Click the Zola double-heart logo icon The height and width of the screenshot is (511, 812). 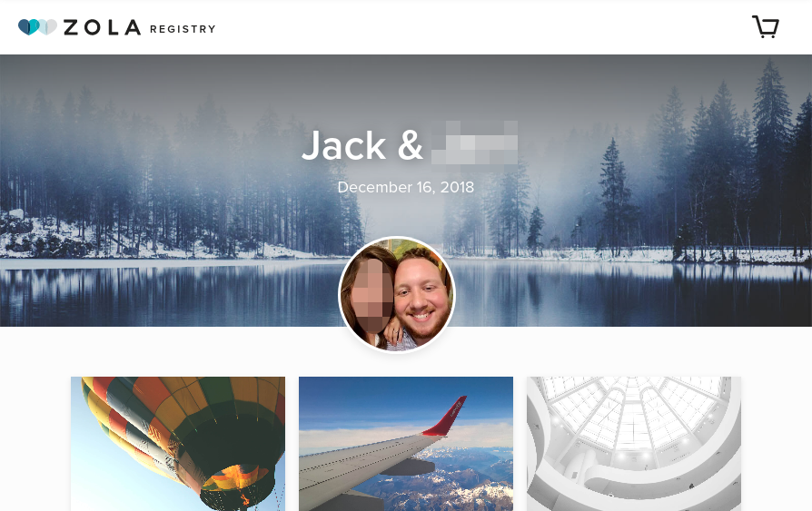click(37, 27)
